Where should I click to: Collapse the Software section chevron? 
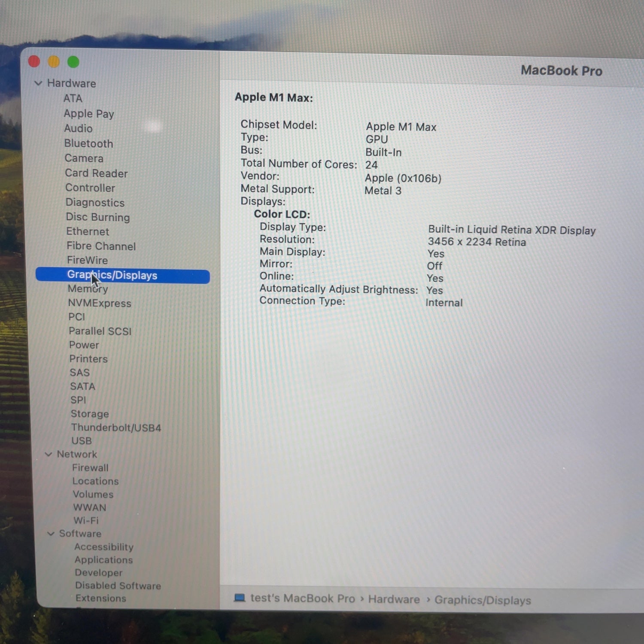coord(51,534)
